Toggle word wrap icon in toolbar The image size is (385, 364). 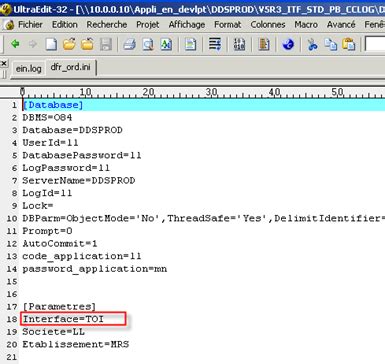215,44
